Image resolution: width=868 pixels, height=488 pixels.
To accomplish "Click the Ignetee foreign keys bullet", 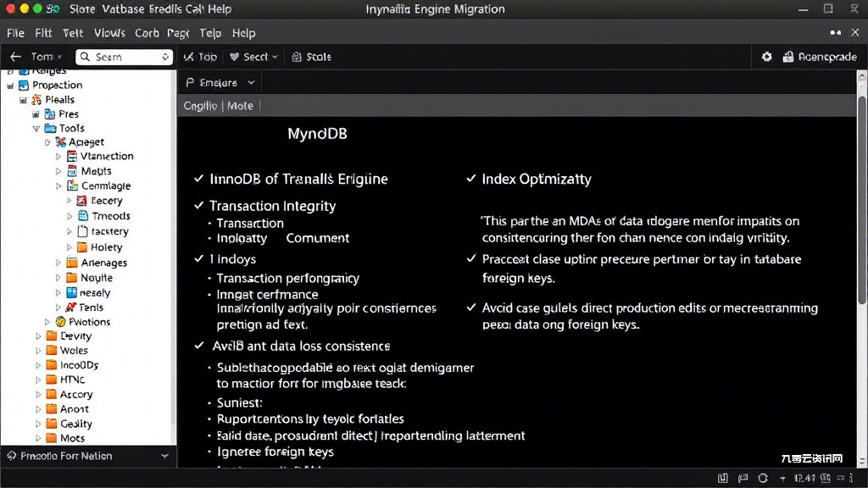I will click(275, 452).
